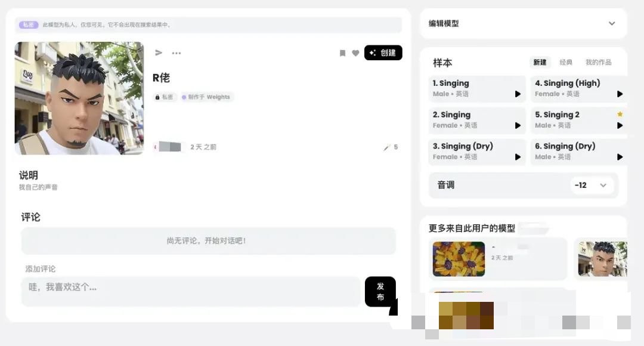Play sample 1. Singing Male

pos(518,94)
